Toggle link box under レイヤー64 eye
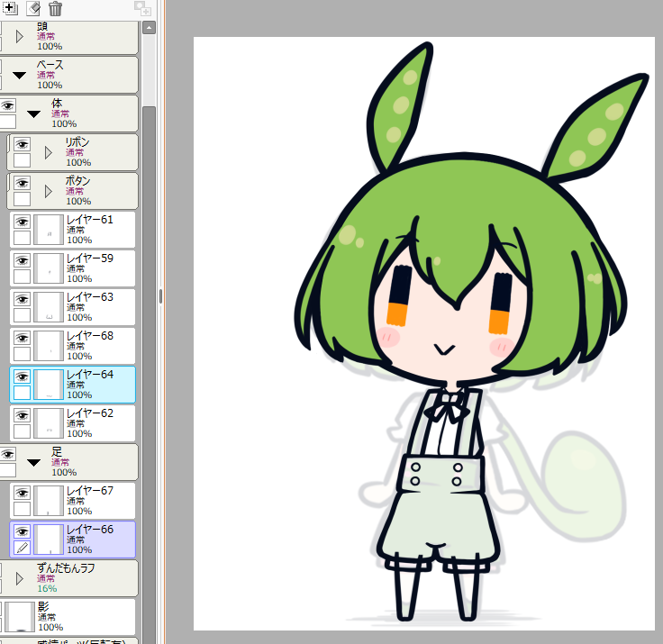Image resolution: width=663 pixels, height=644 pixels. [22, 393]
